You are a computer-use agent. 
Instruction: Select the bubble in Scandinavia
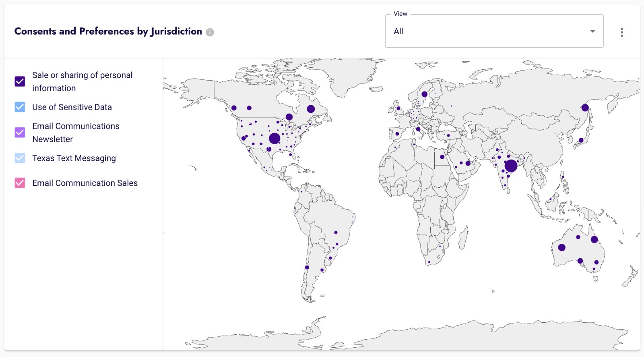[x=425, y=94]
